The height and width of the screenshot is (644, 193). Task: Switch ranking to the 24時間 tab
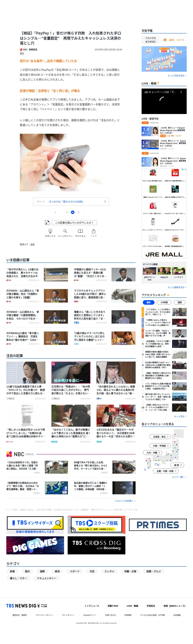click(164, 302)
